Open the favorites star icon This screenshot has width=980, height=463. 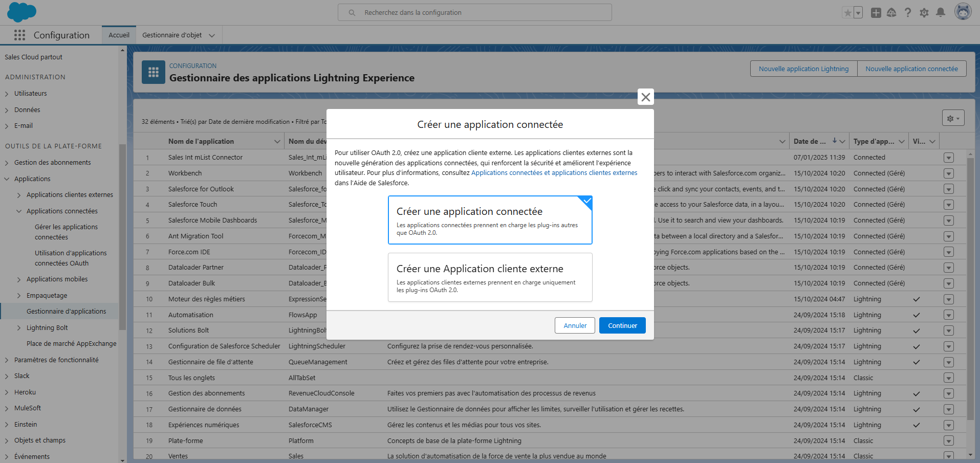click(x=848, y=13)
